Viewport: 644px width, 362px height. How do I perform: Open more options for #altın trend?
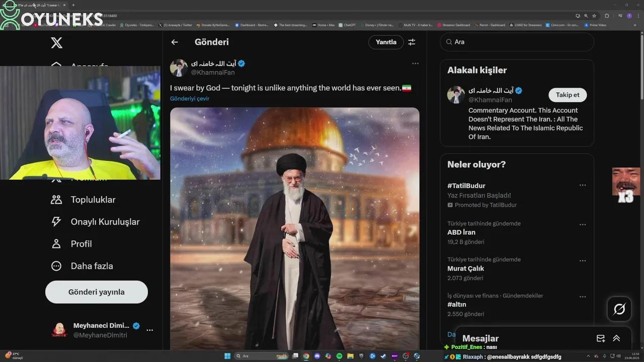point(583,297)
